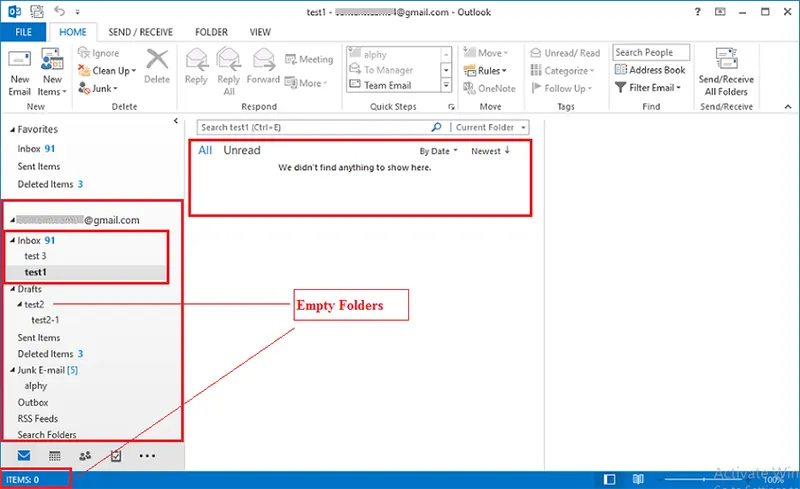Select Sent Items in Favorites
The height and width of the screenshot is (489, 800).
click(x=39, y=166)
